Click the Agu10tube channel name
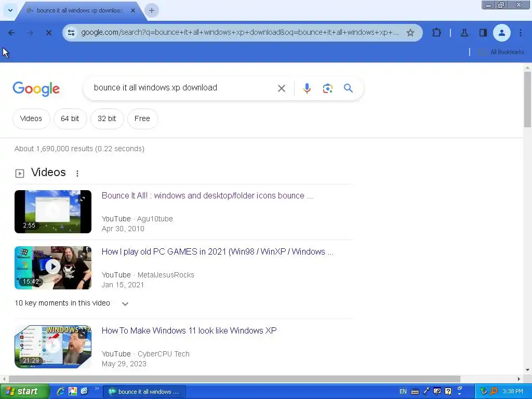This screenshot has width=532, height=399. pos(155,219)
